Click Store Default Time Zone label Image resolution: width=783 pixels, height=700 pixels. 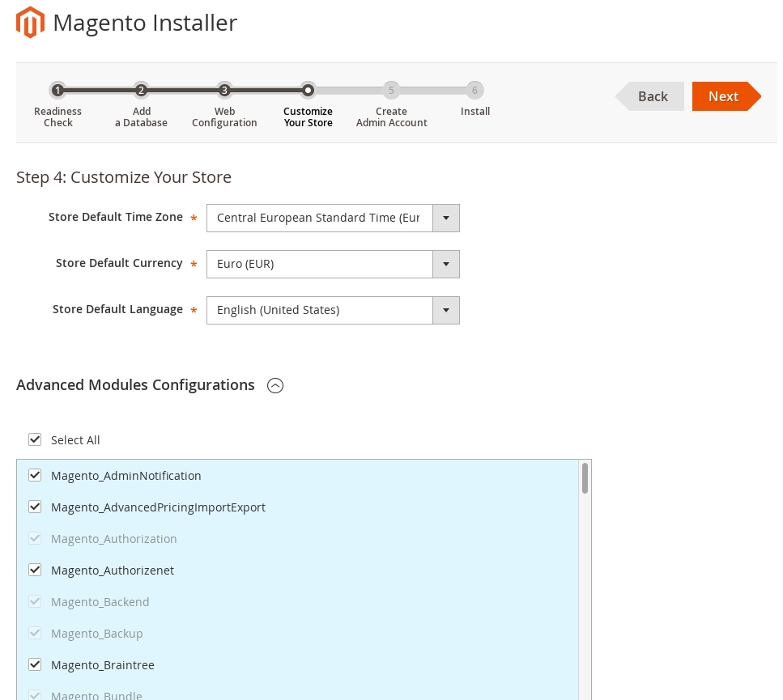116,217
